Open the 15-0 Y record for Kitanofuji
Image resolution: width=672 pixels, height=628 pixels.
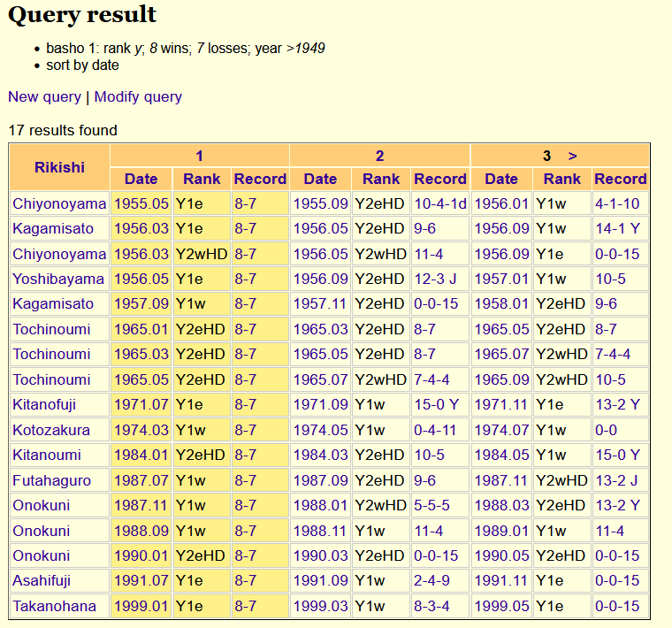point(436,404)
